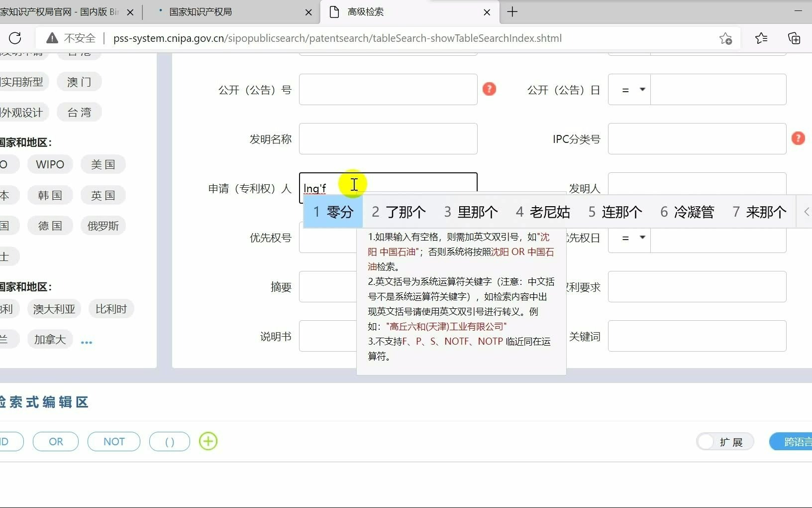Click the 优先权日 date input
The width and height of the screenshot is (812, 508).
pos(718,240)
